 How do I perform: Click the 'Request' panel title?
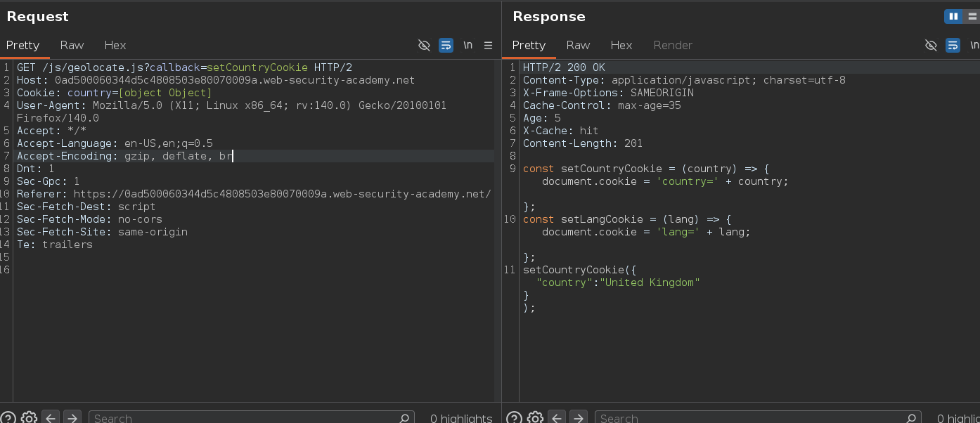click(x=38, y=16)
